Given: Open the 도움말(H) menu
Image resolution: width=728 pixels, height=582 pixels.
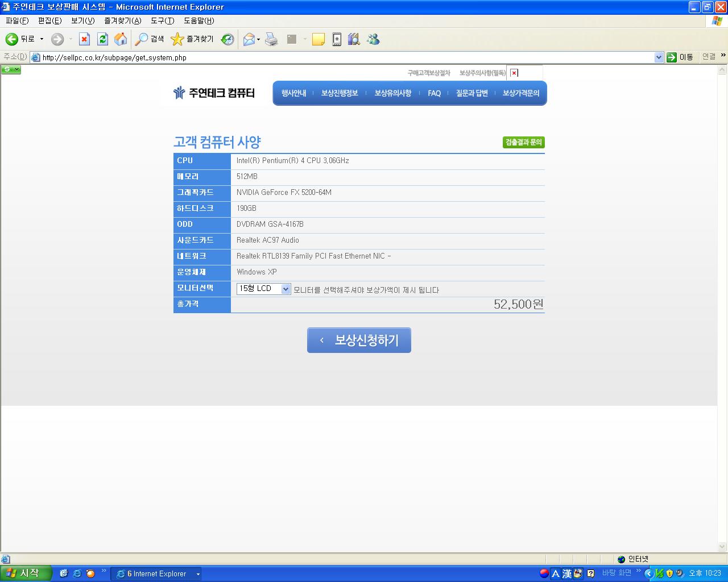Looking at the screenshot, I should 198,20.
